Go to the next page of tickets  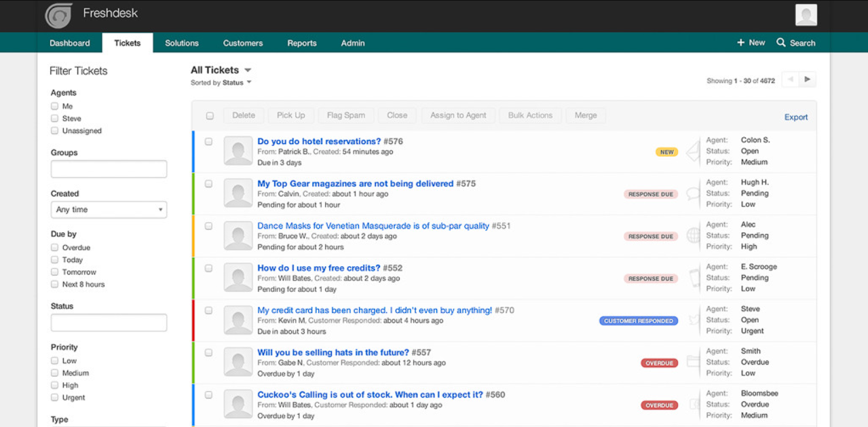click(808, 79)
